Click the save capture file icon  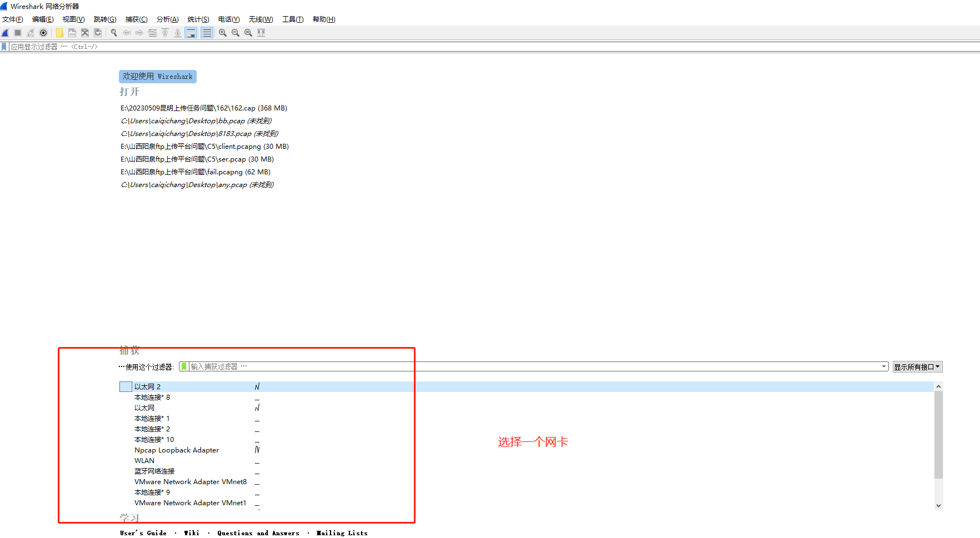72,33
